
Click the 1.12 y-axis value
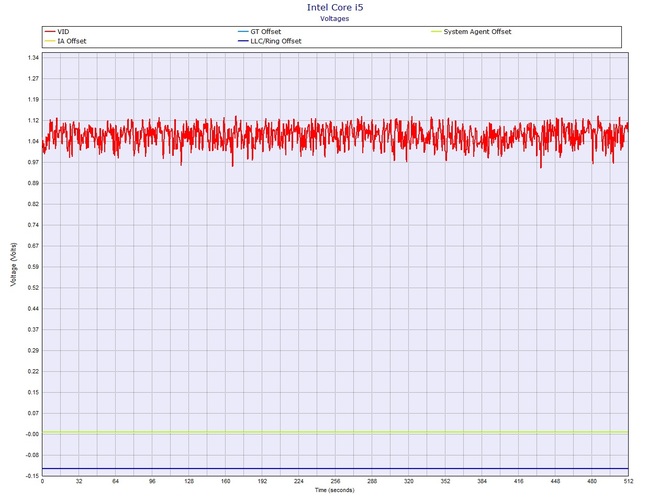click(33, 120)
